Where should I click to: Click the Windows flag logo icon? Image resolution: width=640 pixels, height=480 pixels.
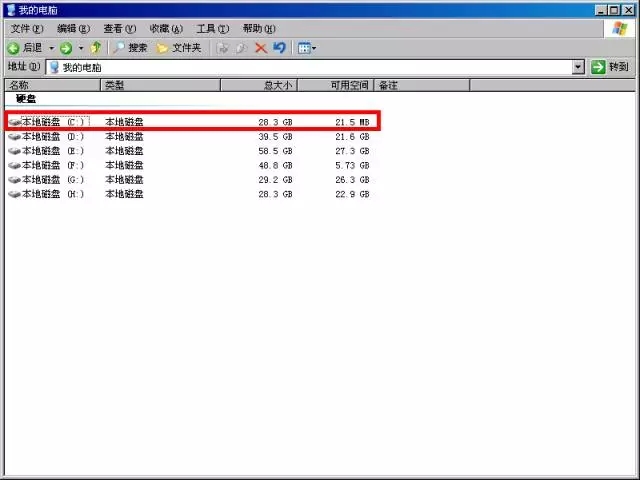[x=620, y=29]
